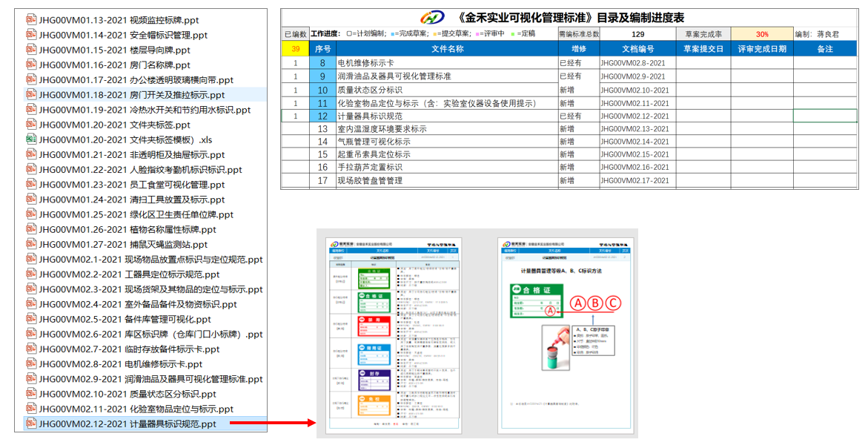This screenshot has width=868, height=448.
Task: Select the icon next to 楼层导向牌.ppt
Action: point(31,50)
